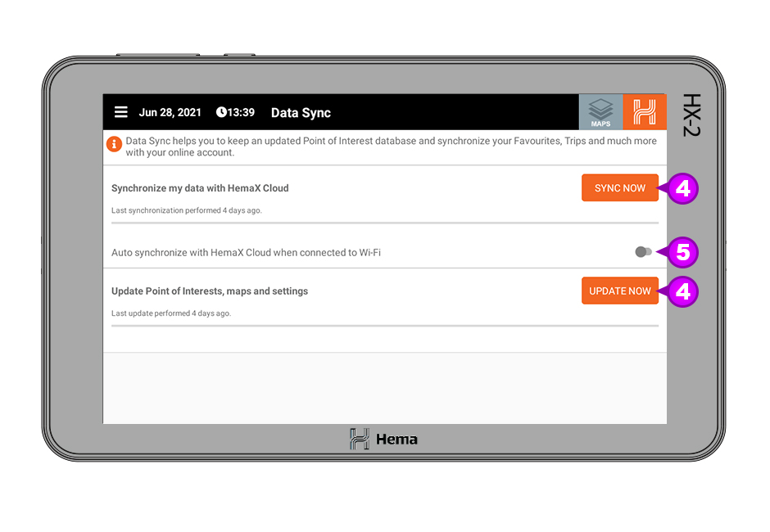The width and height of the screenshot is (770, 532).
Task: Click 'Update Point of Interests, maps and settings'
Action: click(210, 291)
